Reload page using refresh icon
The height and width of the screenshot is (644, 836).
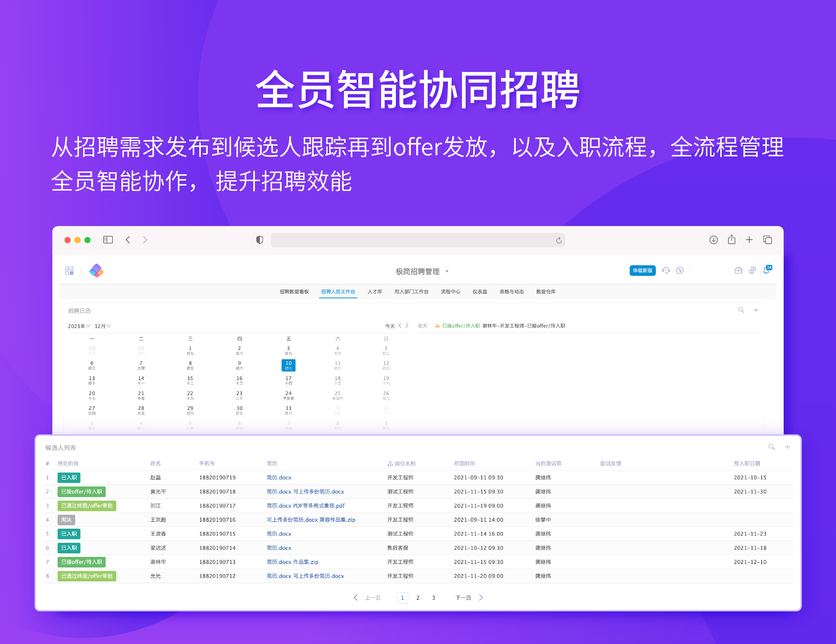coord(559,240)
